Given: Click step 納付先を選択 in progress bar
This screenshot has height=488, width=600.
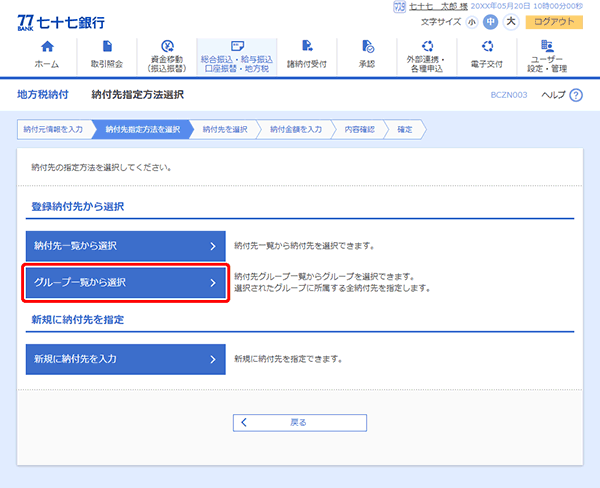Looking at the screenshot, I should click(225, 129).
